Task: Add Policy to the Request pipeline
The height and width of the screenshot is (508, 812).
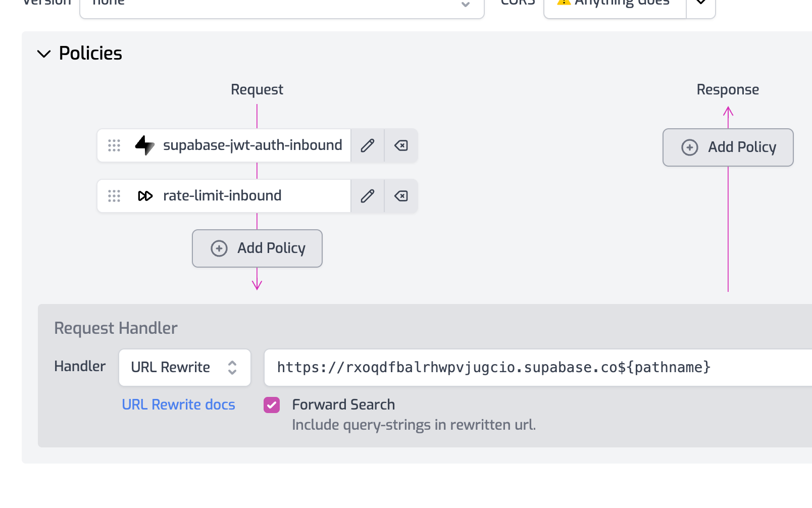Action: pyautogui.click(x=257, y=248)
